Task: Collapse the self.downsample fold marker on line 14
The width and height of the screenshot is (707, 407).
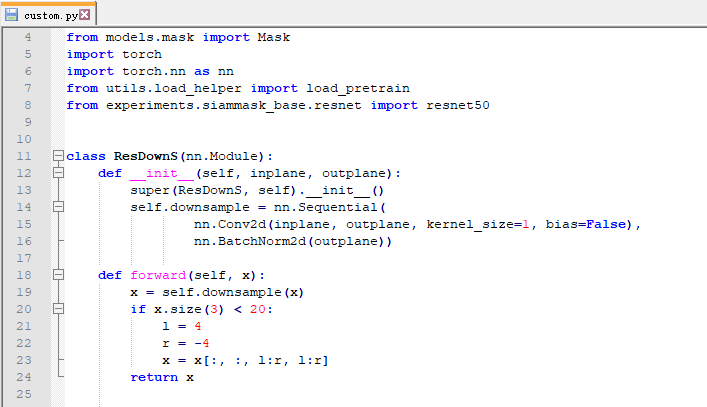Action: pos(58,207)
